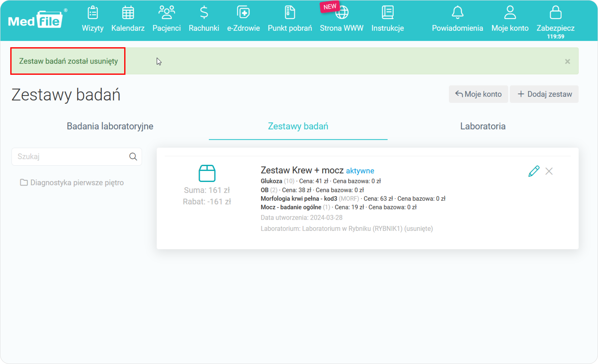Click the Kalendarz menu label
The height and width of the screenshot is (364, 598).
pyautogui.click(x=128, y=28)
